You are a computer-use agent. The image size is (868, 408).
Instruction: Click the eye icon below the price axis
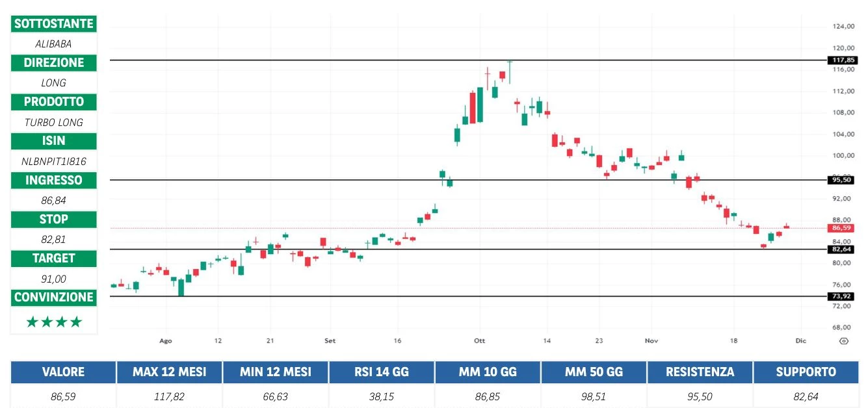pos(843,340)
